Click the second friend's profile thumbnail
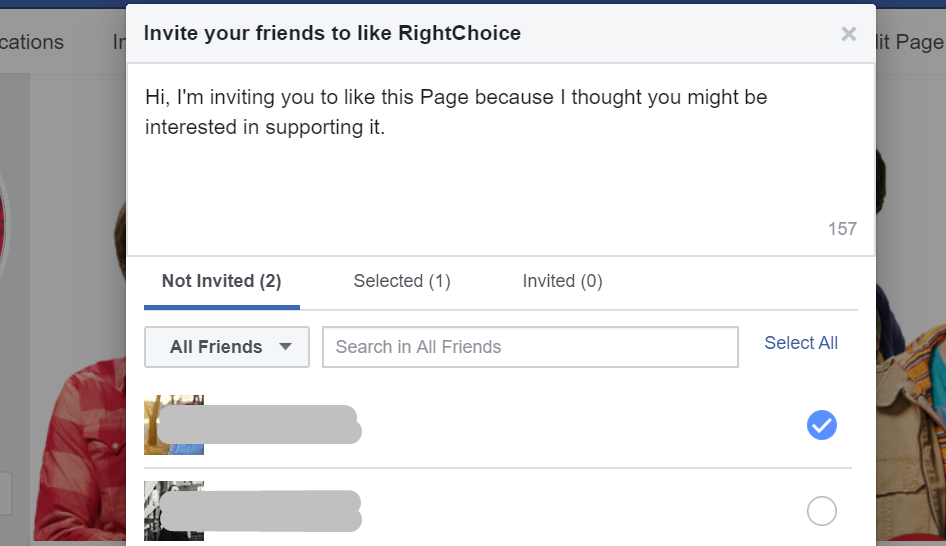This screenshot has height=546, width=946. pos(174,511)
